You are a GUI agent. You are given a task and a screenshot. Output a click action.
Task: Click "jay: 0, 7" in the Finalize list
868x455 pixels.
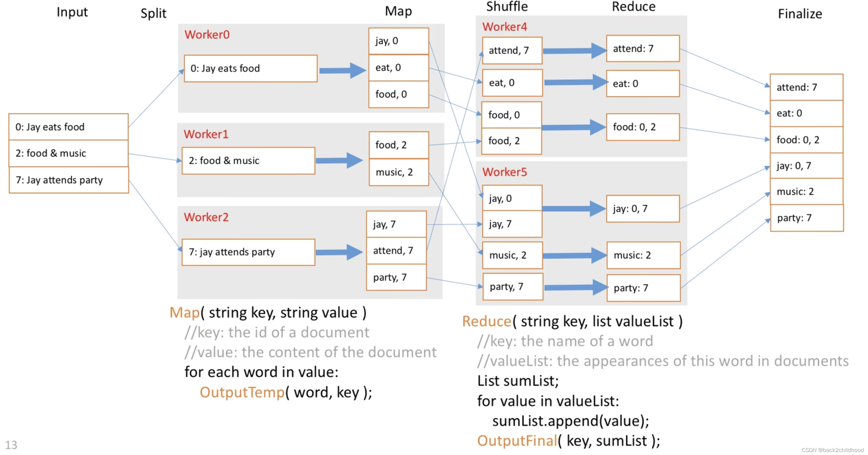[806, 166]
